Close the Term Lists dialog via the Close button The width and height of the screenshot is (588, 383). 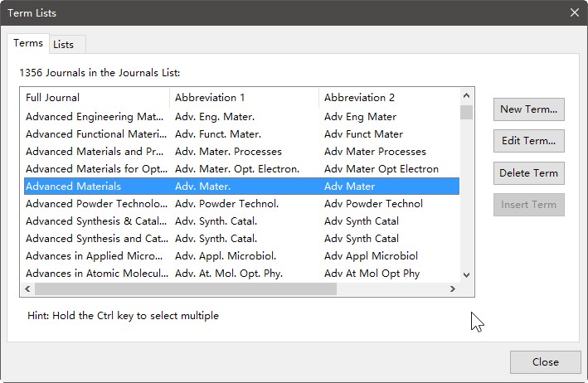click(x=545, y=362)
